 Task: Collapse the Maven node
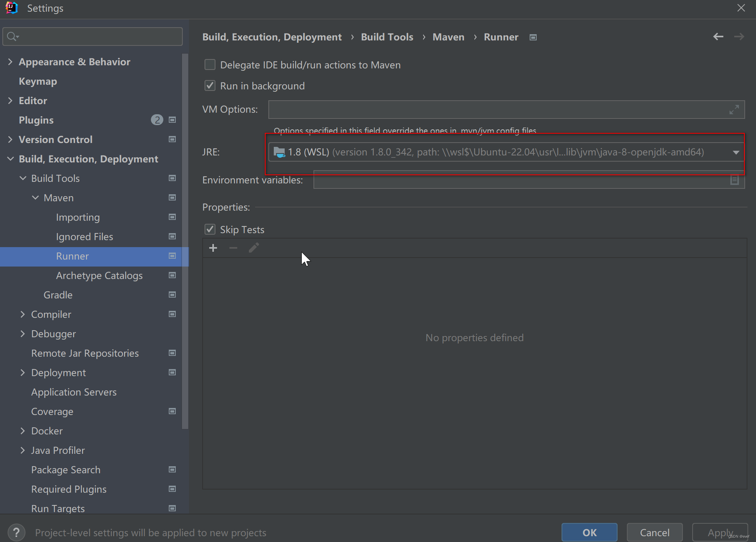pos(35,198)
